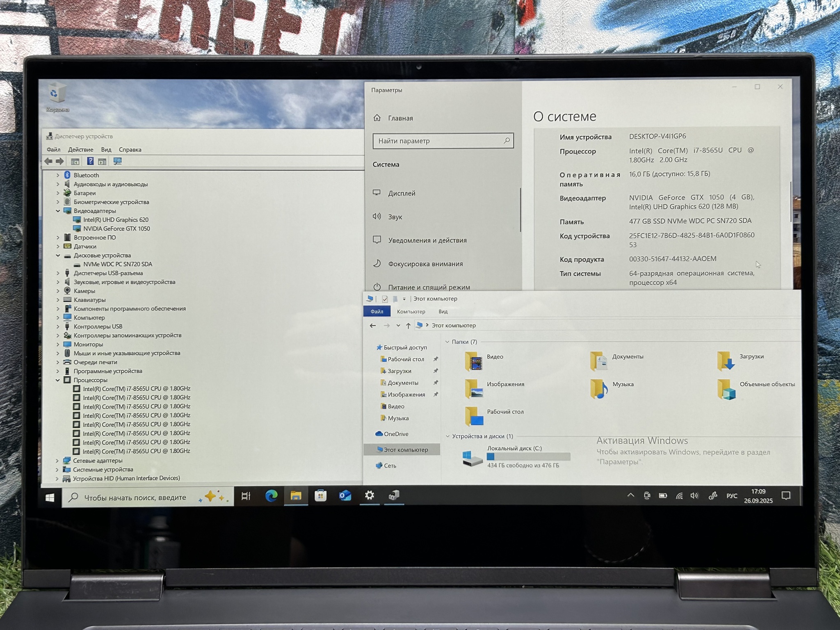Open the Дисплей settings page

[402, 193]
